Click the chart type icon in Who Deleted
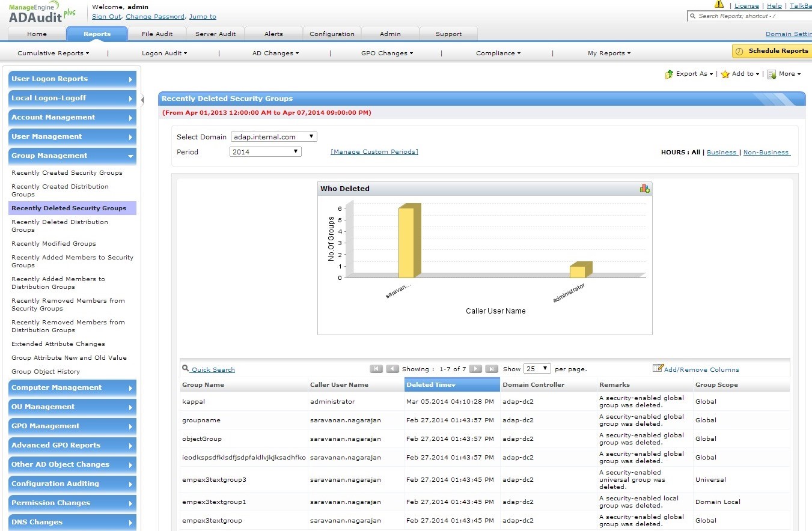Image resolution: width=812 pixels, height=531 pixels. click(644, 189)
